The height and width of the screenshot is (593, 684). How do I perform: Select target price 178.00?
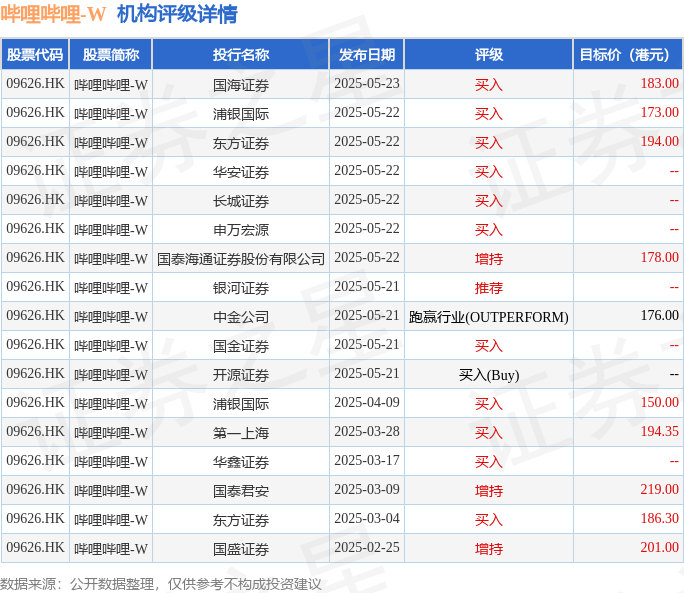coord(660,257)
